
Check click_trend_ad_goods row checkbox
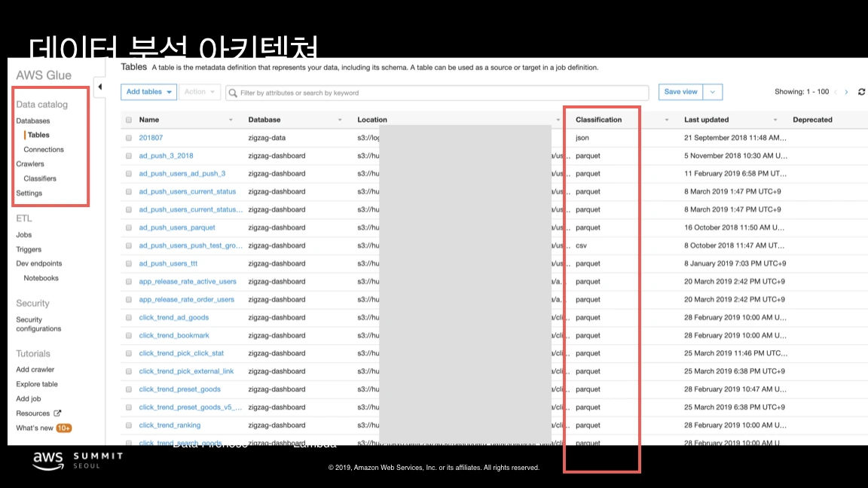(128, 318)
